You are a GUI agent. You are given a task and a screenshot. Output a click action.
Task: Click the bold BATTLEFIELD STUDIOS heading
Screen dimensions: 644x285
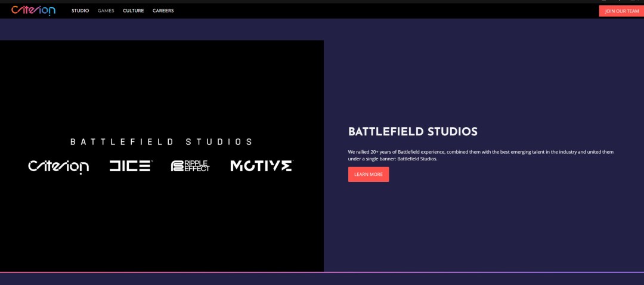point(413,131)
